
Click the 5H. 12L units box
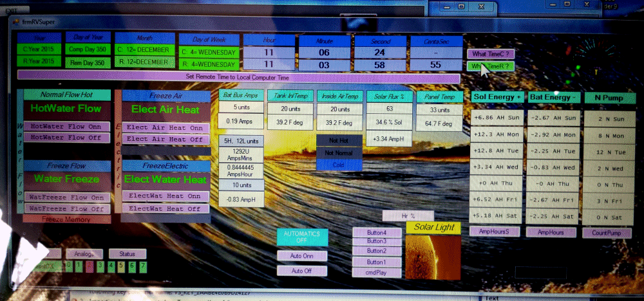pyautogui.click(x=241, y=141)
